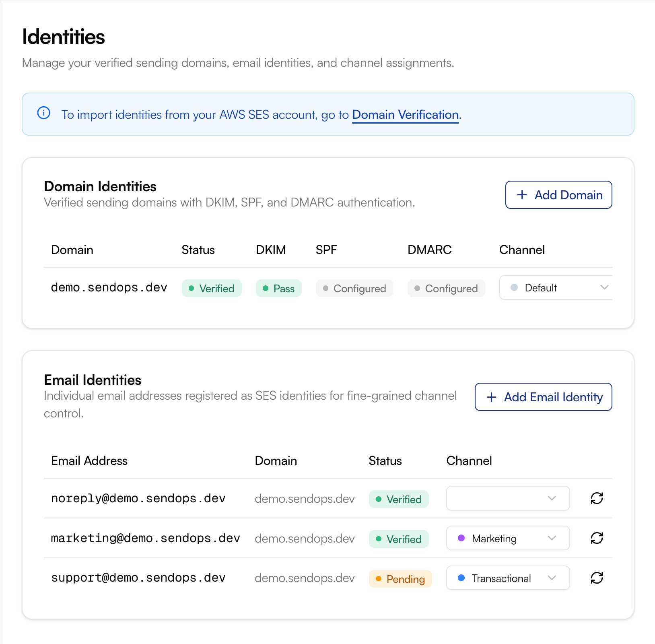Click the SPF Configured badge
Image resolution: width=655 pixels, height=644 pixels.
(354, 288)
